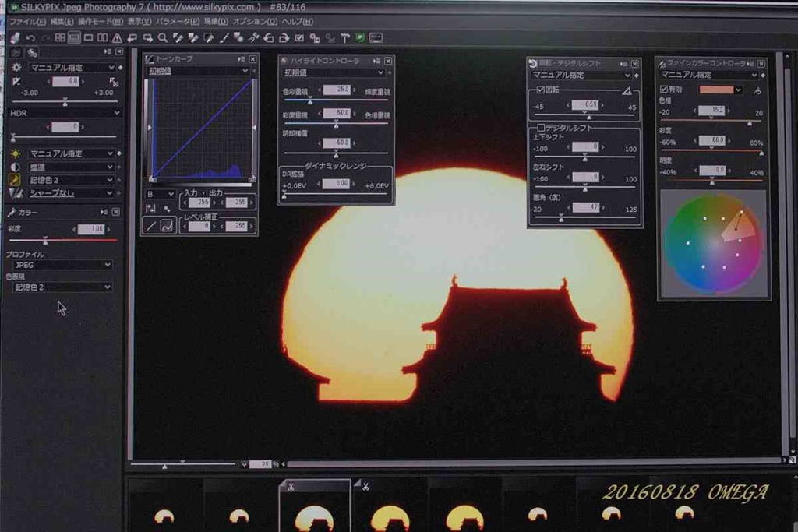Click the brush stroke icon in the toolbar
798x532 pixels.
click(224, 38)
